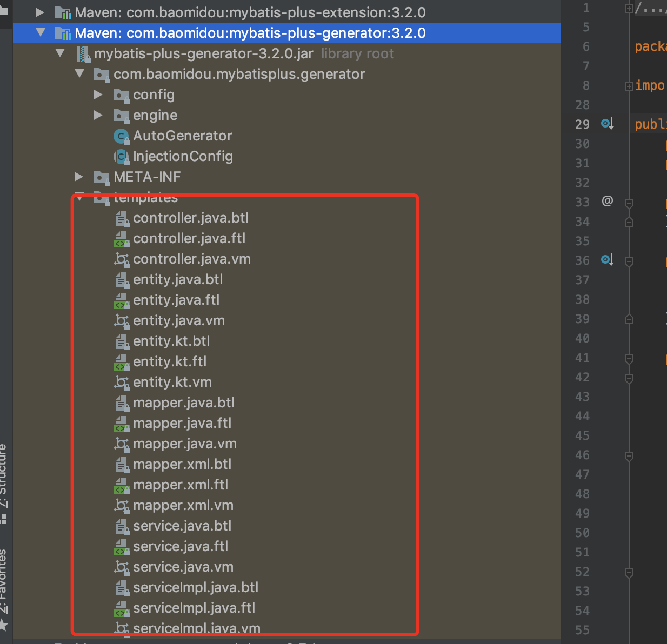Screen dimensions: 667x644
Task: Click the @ annotation gutter mark on line 33
Action: click(x=607, y=201)
